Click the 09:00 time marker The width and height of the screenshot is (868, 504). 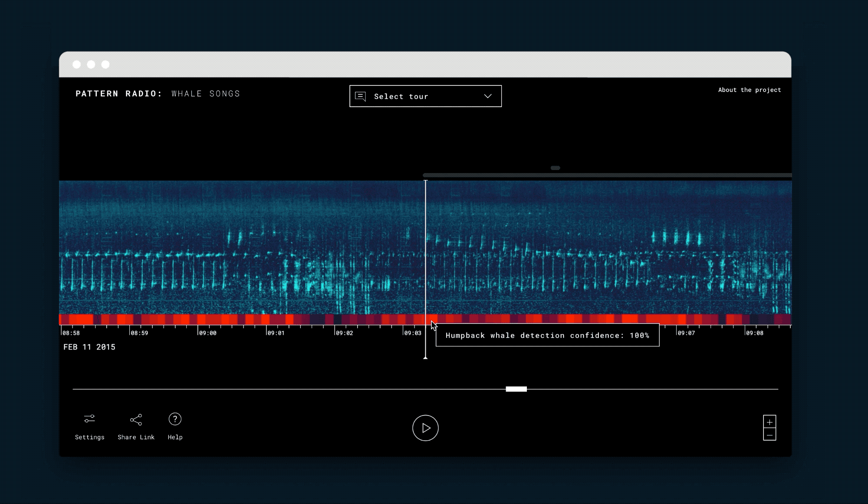207,333
